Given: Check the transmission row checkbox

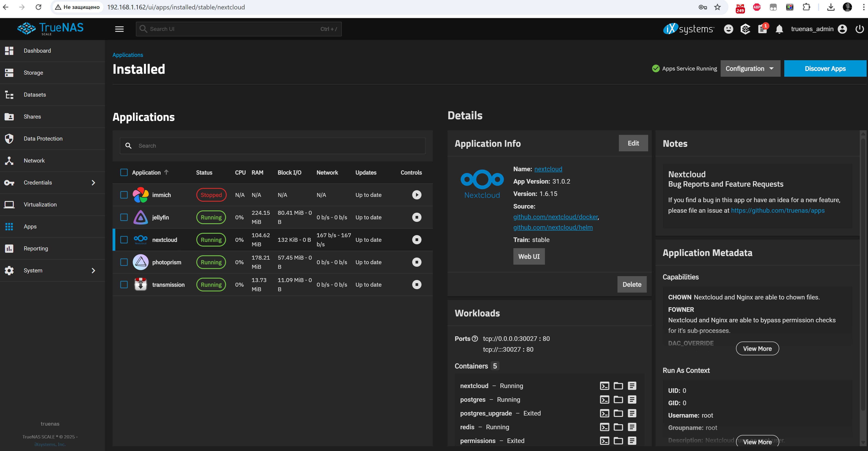Looking at the screenshot, I should 124,285.
